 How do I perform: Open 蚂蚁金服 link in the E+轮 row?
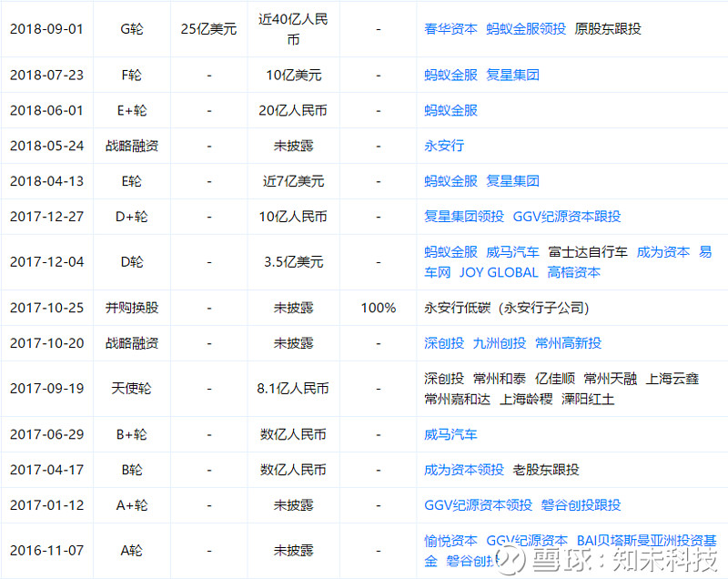pos(450,110)
